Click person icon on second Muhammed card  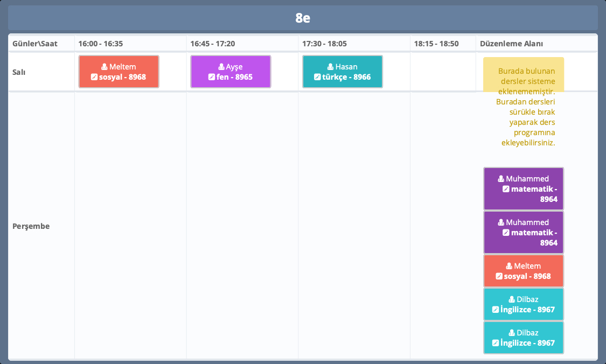click(501, 222)
